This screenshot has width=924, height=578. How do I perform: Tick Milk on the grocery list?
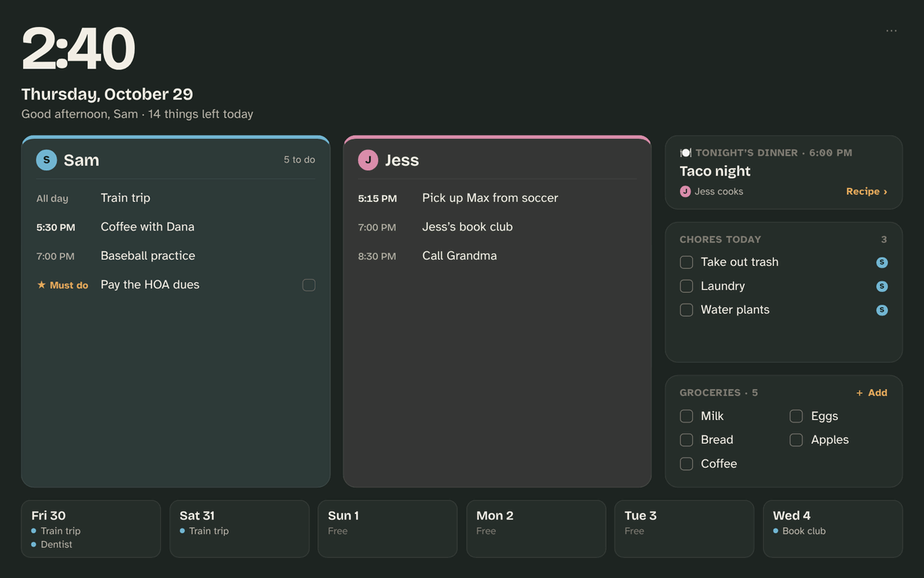(x=686, y=416)
